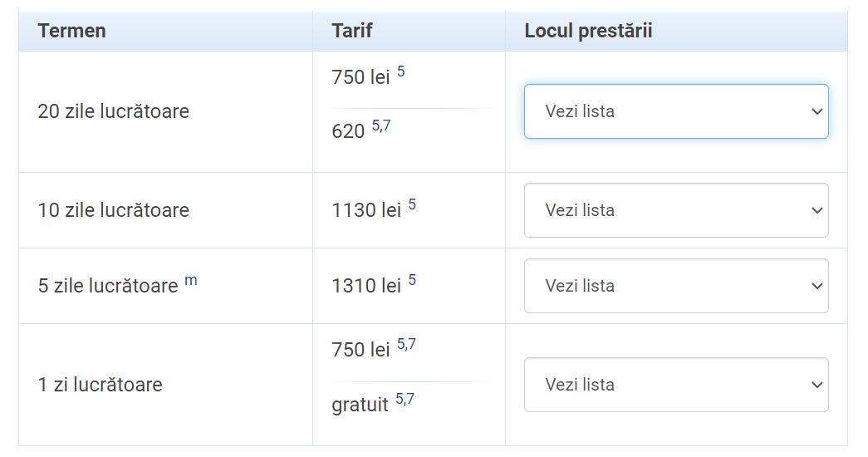Open footnote 5,7 next to 750 lei, 1 zi row

pyautogui.click(x=406, y=345)
